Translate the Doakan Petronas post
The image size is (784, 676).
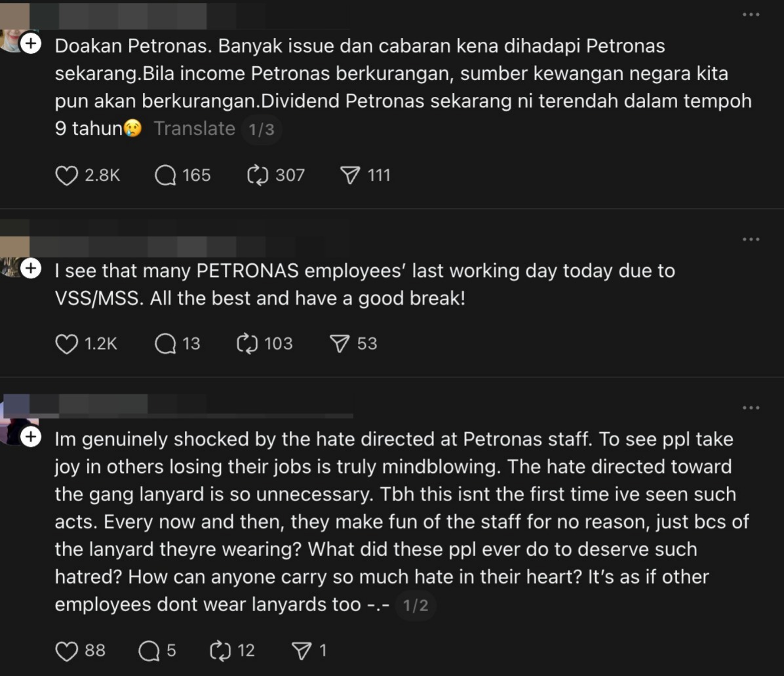click(x=194, y=128)
